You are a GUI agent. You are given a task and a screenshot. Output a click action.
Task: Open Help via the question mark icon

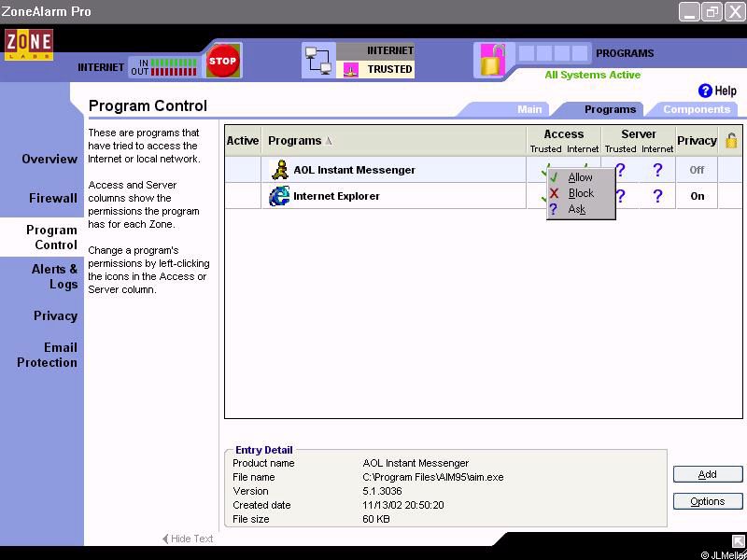[x=705, y=91]
